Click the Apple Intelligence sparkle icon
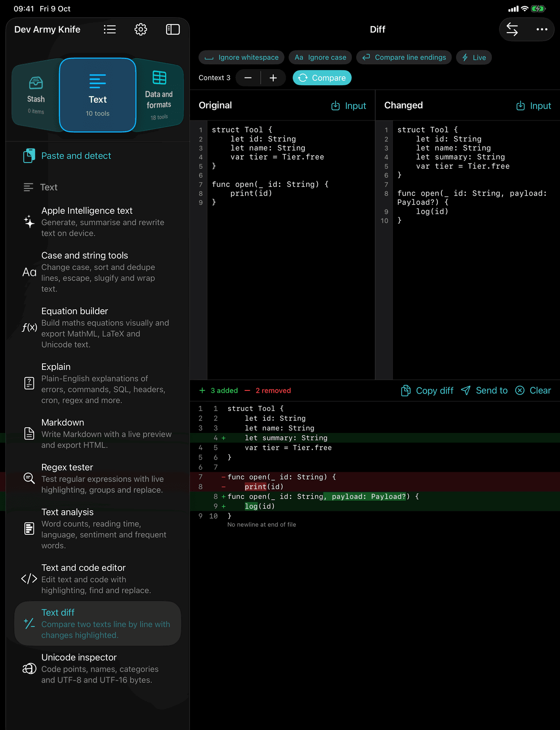 [29, 222]
